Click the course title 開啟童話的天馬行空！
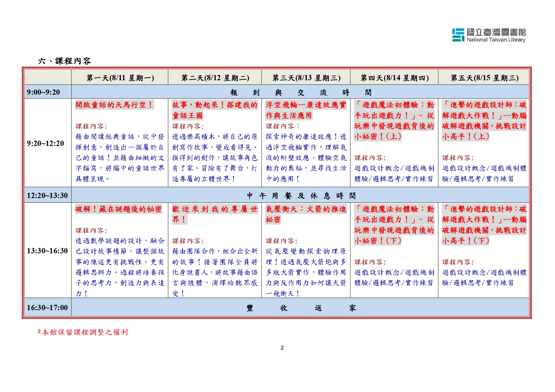The height and width of the screenshot is (392, 555). pyautogui.click(x=114, y=105)
